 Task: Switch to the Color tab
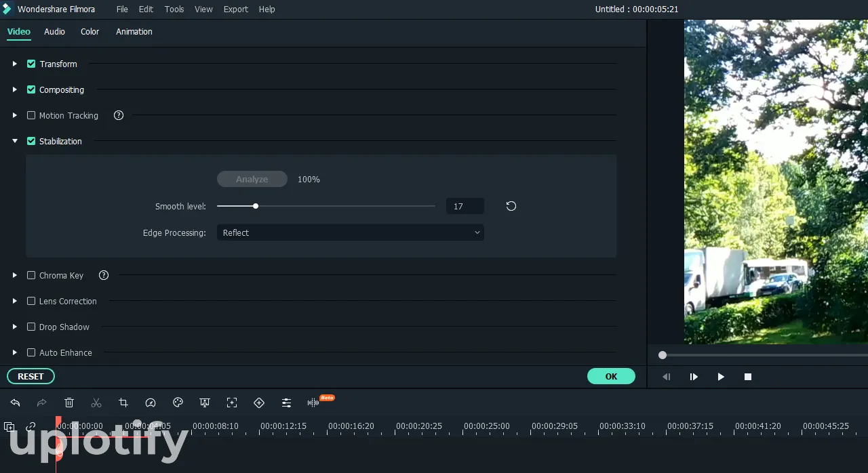(x=90, y=32)
